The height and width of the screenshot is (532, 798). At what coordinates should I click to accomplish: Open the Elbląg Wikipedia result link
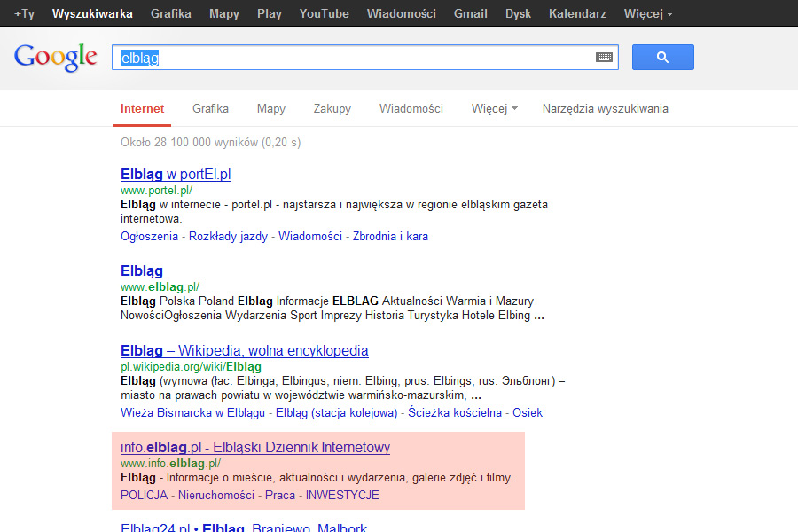pos(245,351)
